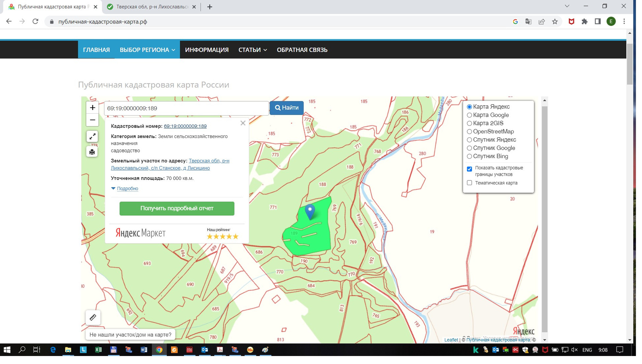Select Спутник Яндекс radio option
Screen dimensions: 642x364
(469, 140)
